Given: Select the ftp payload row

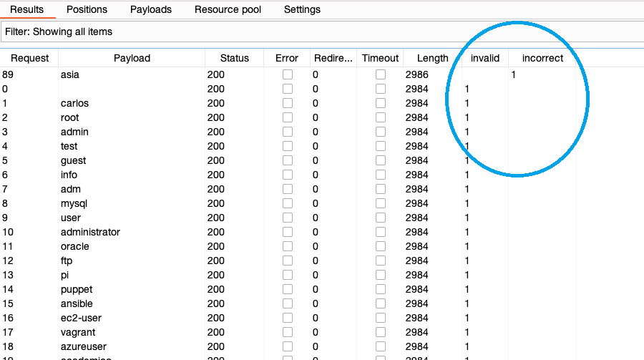Looking at the screenshot, I should 322,261.
